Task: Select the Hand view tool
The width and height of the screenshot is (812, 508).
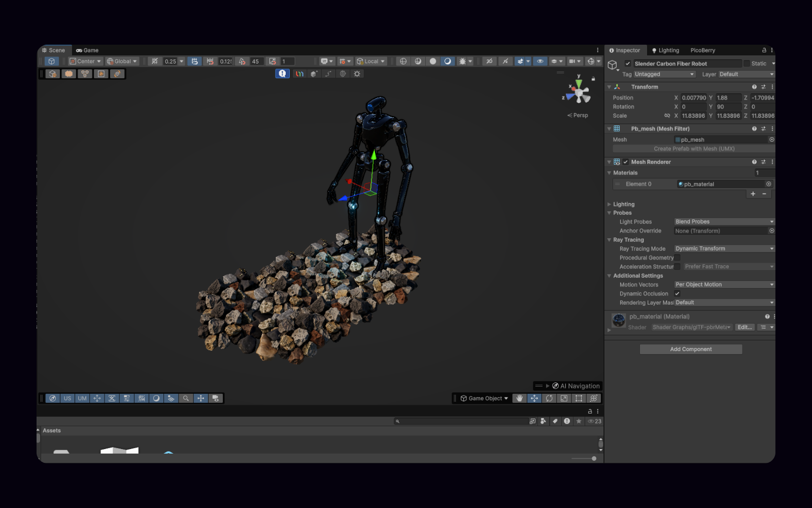Action: 519,398
